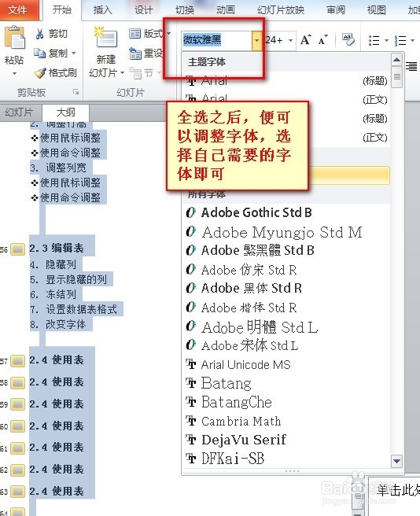Select Adobe 繁黑體 Std B font

point(286,250)
